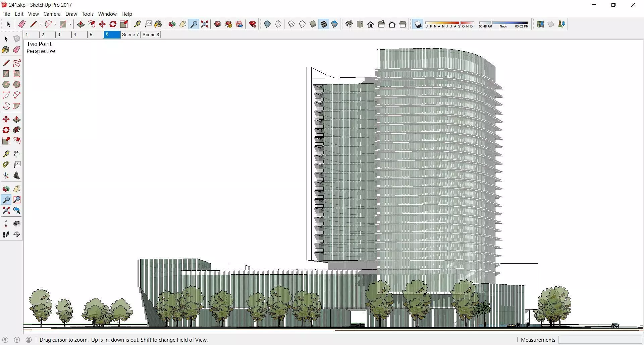Select Protractor tool in left toolbar

tap(6, 165)
